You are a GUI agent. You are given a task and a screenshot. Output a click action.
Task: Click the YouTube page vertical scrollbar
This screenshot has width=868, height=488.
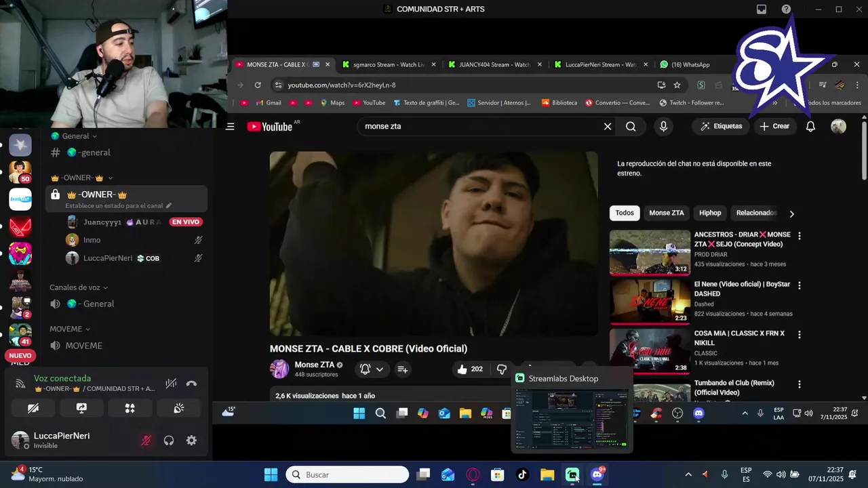click(x=864, y=150)
